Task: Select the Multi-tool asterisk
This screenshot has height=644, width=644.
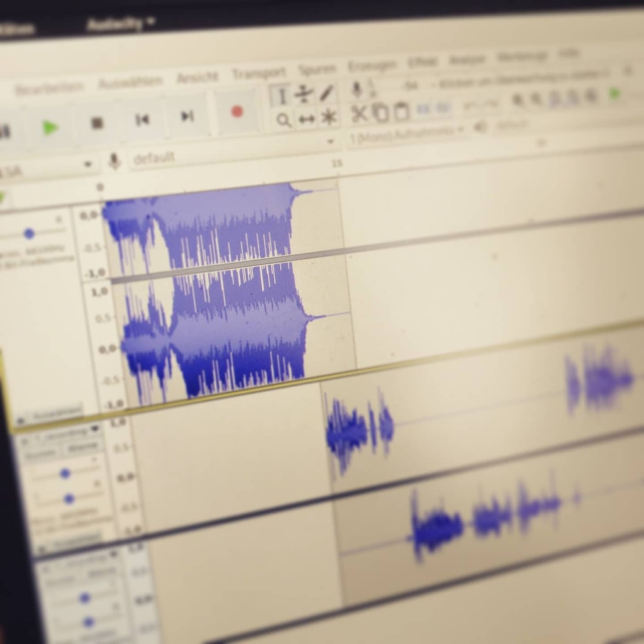Action: [x=328, y=117]
